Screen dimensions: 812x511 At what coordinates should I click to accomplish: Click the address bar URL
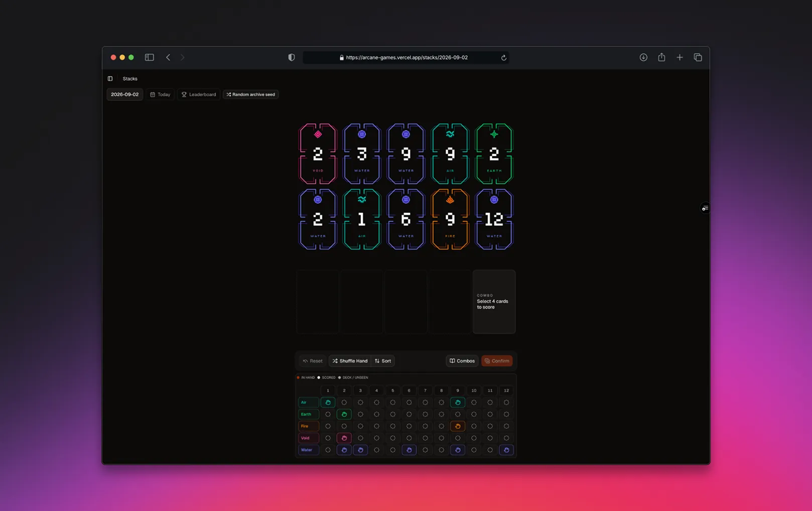[x=407, y=57]
